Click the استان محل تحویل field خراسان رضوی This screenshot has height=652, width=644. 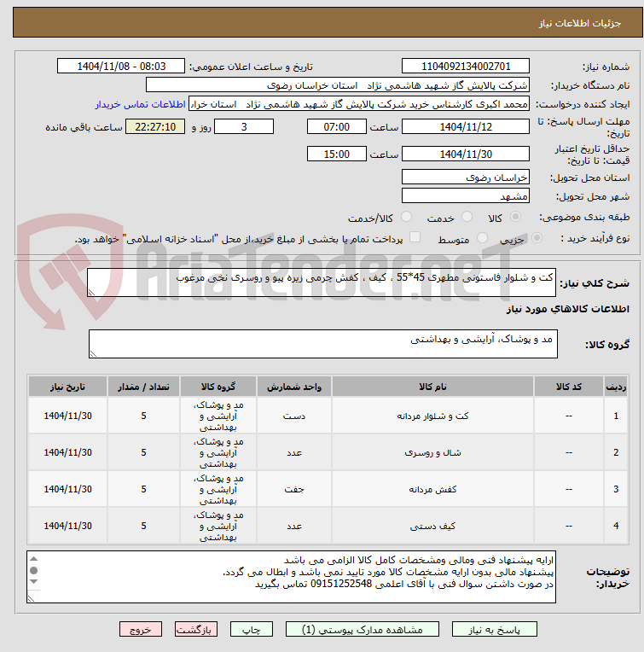466,178
